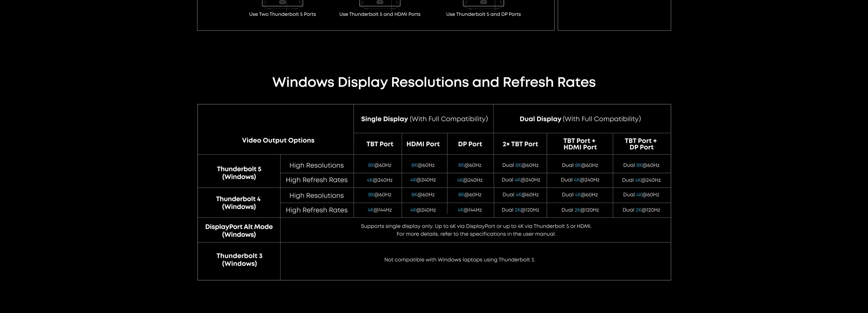Click the dock icon above Thunderbolt 5 and HDMI
This screenshot has height=313, width=868.
[x=380, y=3]
